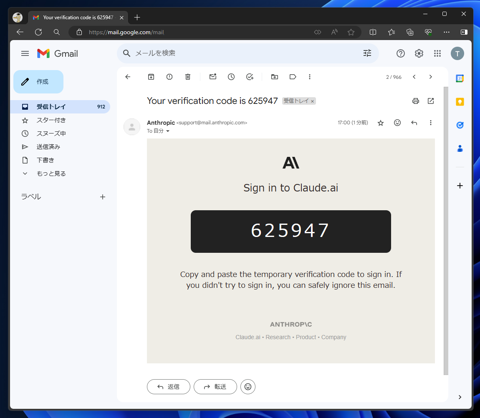The width and height of the screenshot is (480, 418).
Task: Report this email as spam
Action: click(169, 77)
